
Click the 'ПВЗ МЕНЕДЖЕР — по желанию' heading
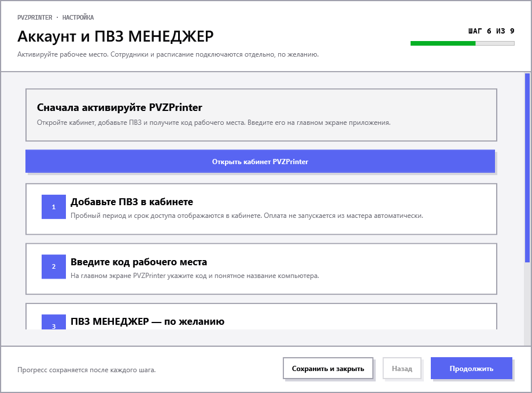tap(147, 321)
